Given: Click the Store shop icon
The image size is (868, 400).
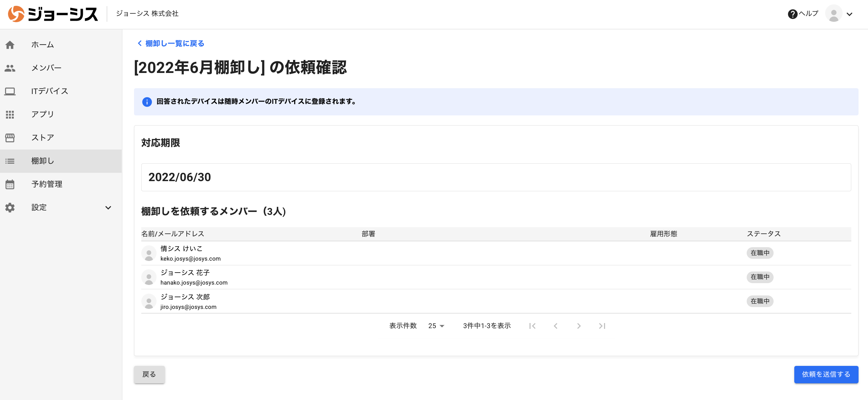Looking at the screenshot, I should (x=10, y=138).
